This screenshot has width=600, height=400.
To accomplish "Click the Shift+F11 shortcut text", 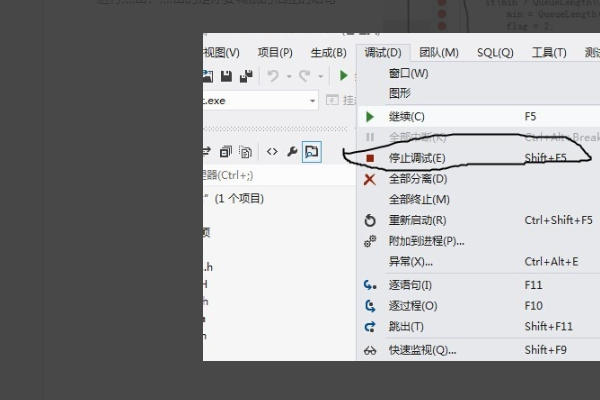I will coord(549,327).
